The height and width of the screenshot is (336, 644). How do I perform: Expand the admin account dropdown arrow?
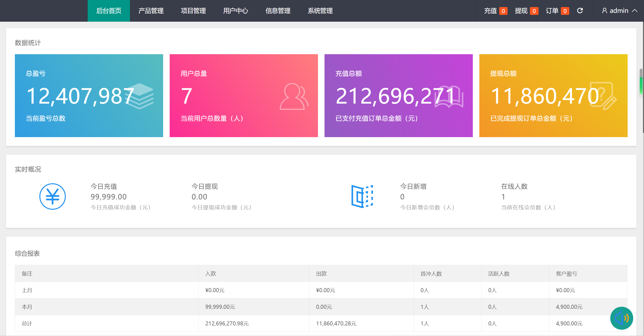click(635, 11)
